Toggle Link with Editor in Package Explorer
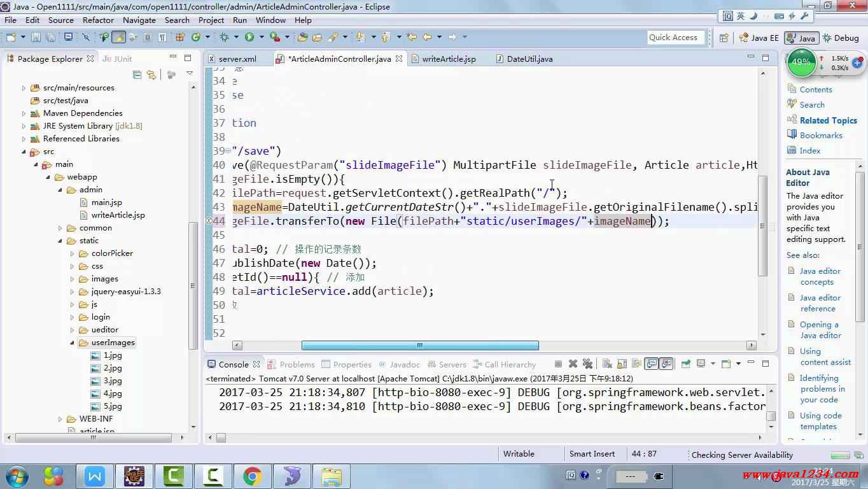 pyautogui.click(x=151, y=74)
